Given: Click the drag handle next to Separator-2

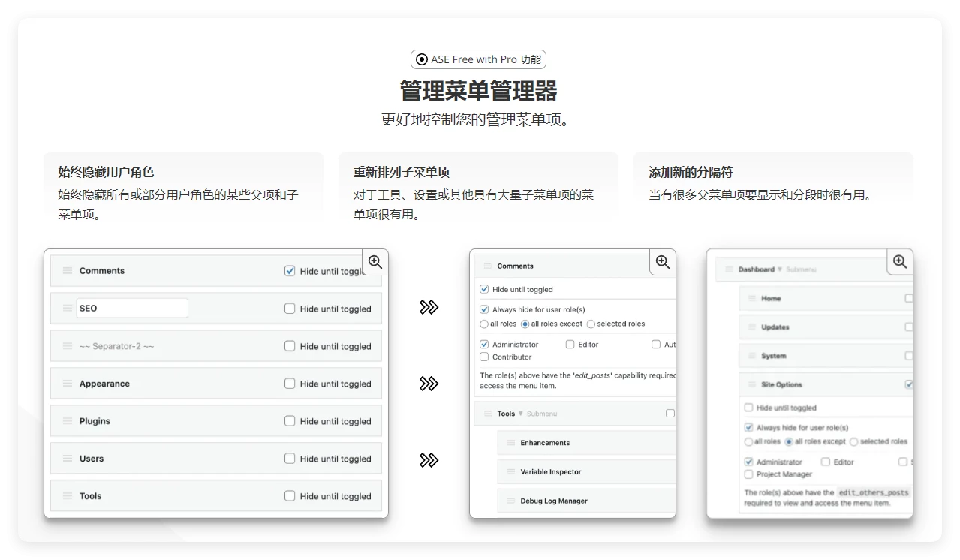Looking at the screenshot, I should coord(67,345).
